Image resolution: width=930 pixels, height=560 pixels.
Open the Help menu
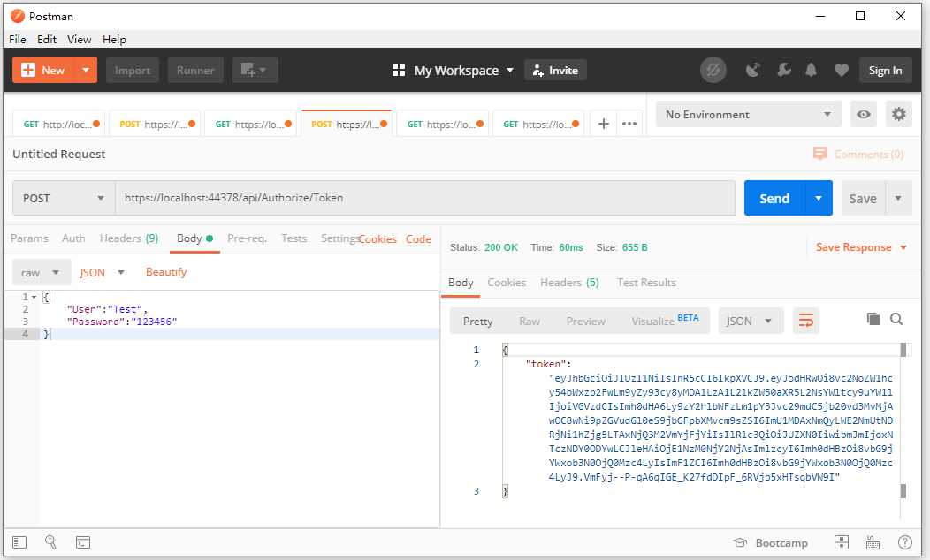click(x=114, y=39)
